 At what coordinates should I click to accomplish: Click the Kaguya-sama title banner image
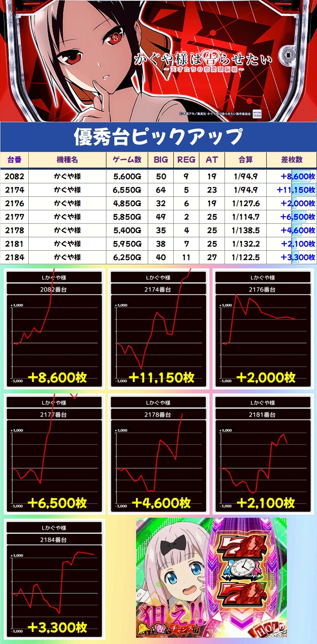click(158, 61)
